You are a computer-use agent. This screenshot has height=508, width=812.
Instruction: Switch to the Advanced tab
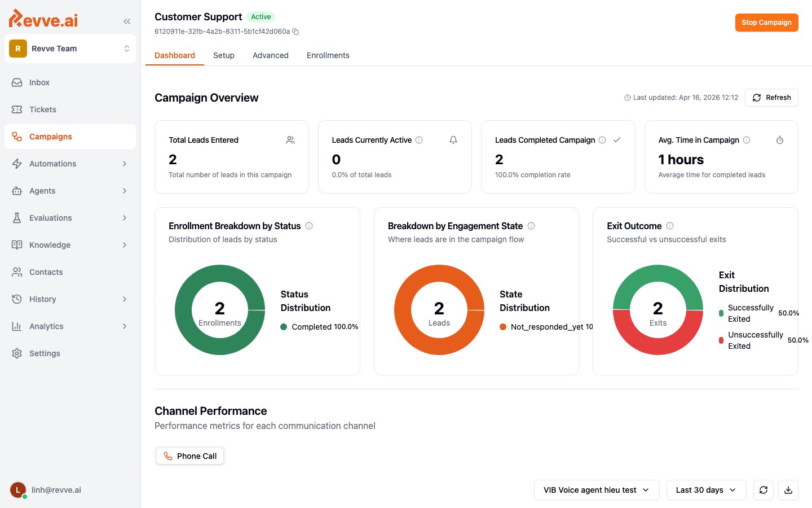tap(271, 55)
